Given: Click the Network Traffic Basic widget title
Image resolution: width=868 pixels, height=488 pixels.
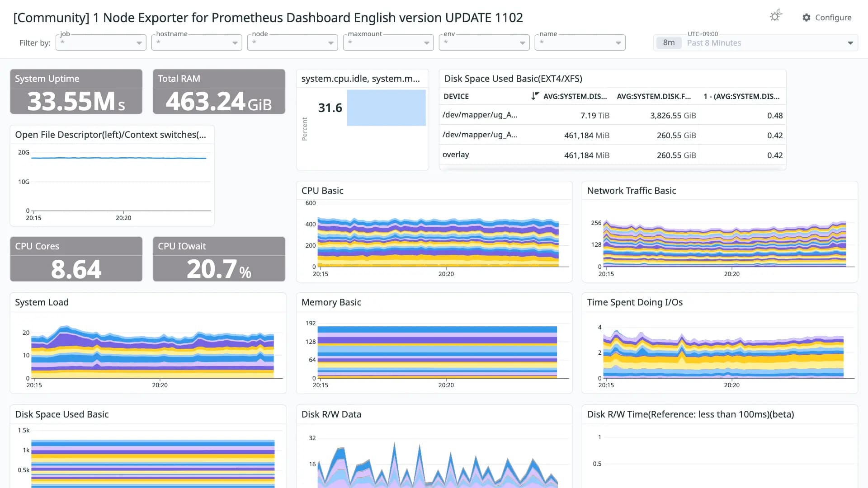Looking at the screenshot, I should (632, 191).
